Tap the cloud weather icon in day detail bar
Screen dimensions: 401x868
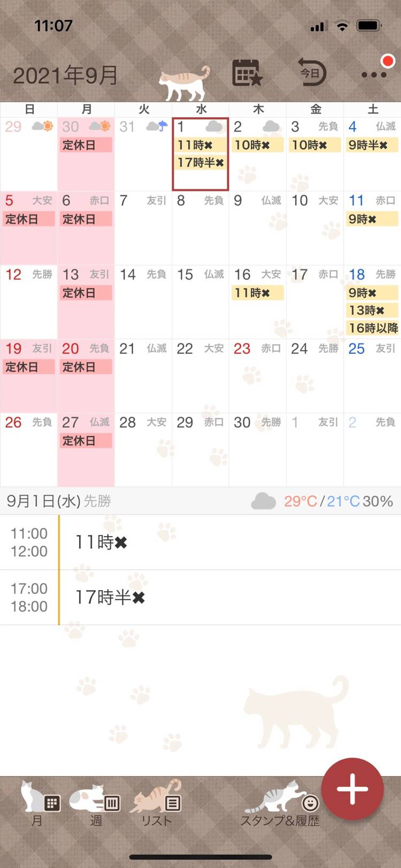point(263,502)
